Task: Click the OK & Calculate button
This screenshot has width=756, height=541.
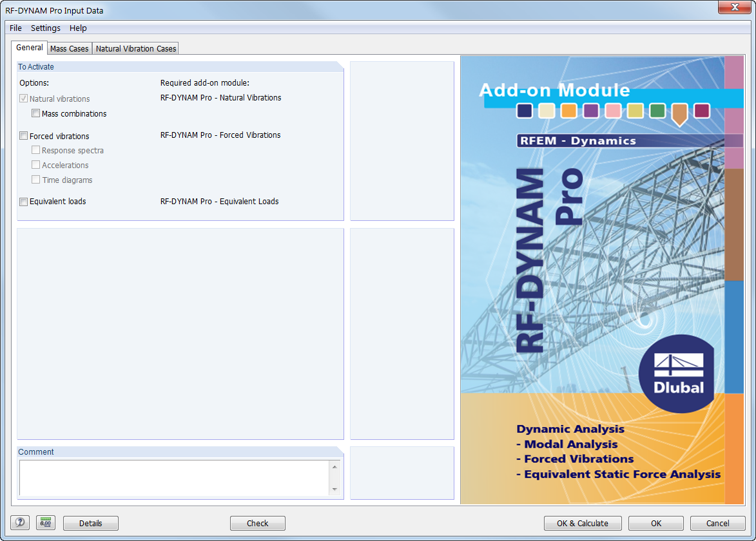Action: 583,523
